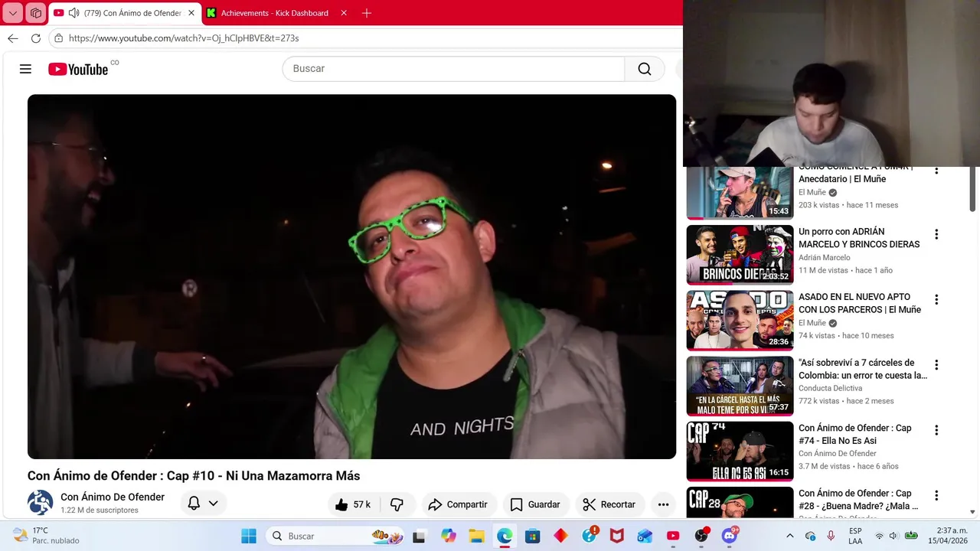
Task: Click the magnifier search button on YouTube
Action: point(645,69)
